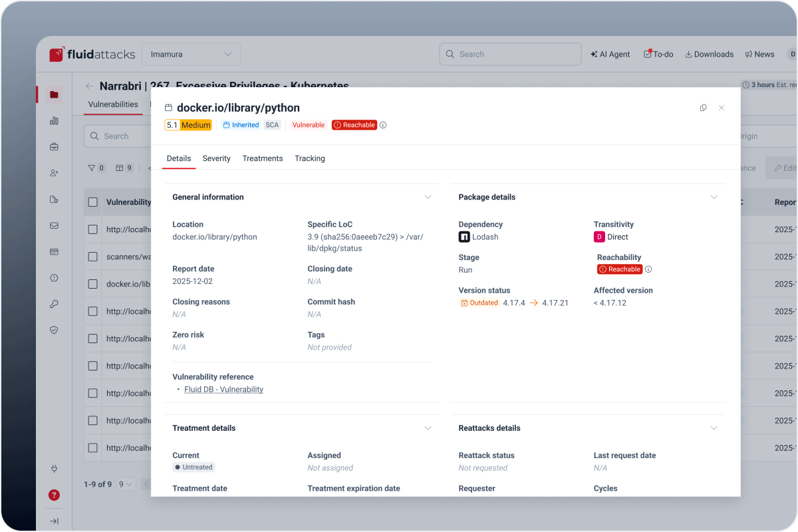Click the red Reachable badge in the modal header
Viewport: 798px width, 532px height.
[354, 125]
